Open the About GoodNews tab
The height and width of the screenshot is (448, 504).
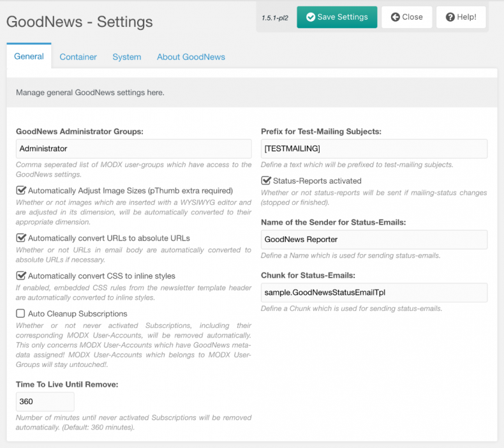(191, 57)
